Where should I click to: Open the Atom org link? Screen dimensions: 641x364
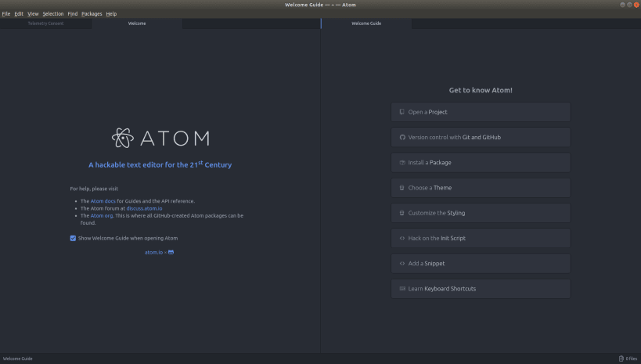point(102,216)
